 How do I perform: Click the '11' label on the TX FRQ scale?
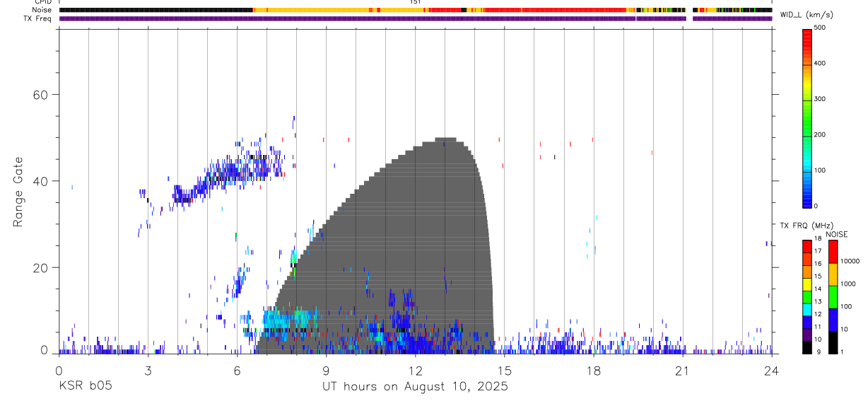click(x=818, y=327)
